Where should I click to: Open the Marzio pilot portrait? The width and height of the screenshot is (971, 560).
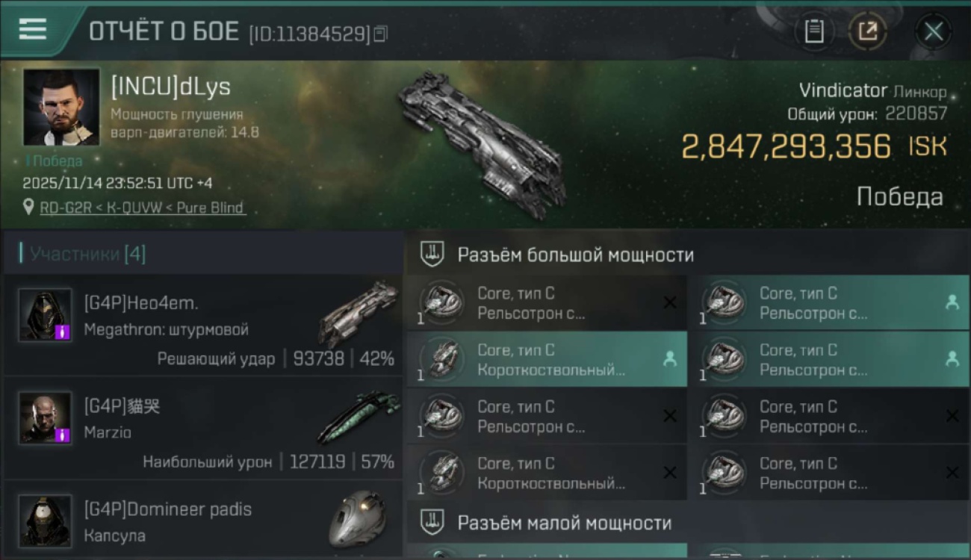[x=46, y=418]
